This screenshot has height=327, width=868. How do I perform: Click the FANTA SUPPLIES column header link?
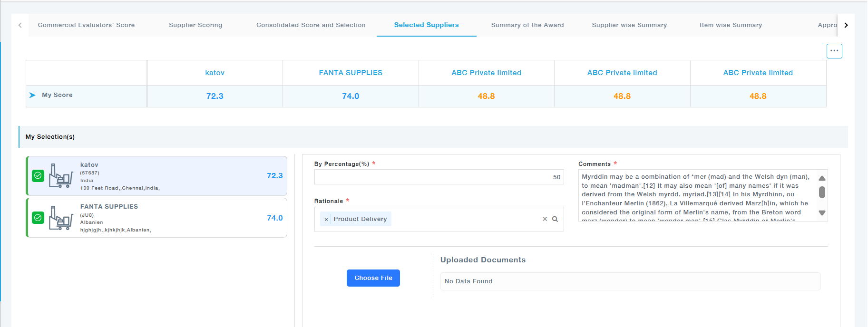pos(351,73)
